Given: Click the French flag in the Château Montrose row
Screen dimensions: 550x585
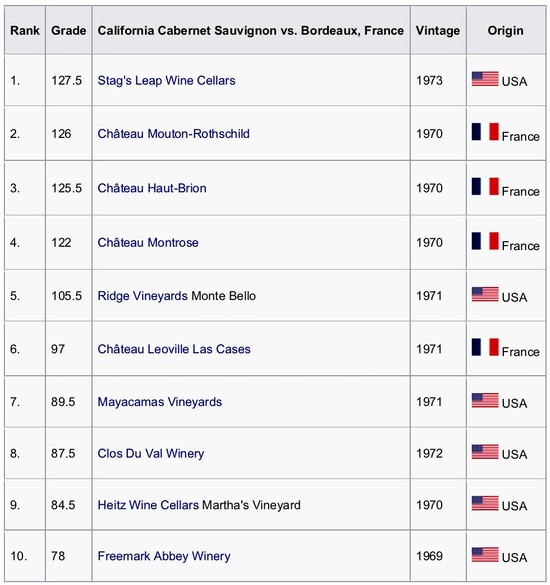Looking at the screenshot, I should (x=485, y=241).
